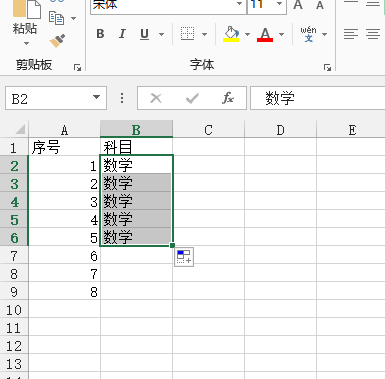Click the Select All corner triangle
The width and height of the screenshot is (385, 379).
coord(20,129)
